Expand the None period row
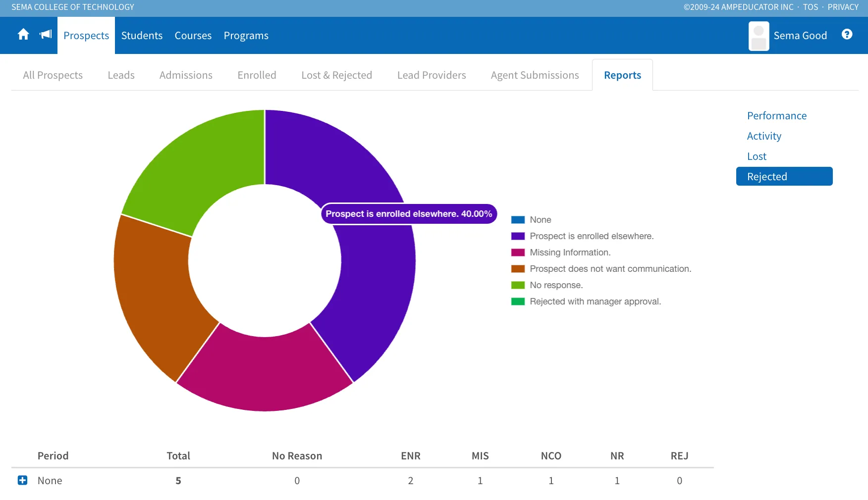Viewport: 868px width, 500px height. pyautogui.click(x=22, y=480)
